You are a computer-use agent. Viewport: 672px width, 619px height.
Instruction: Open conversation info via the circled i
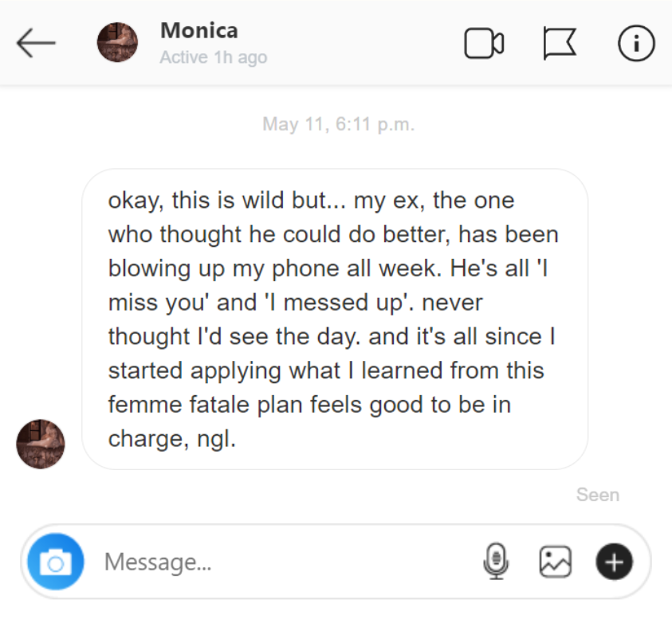[636, 44]
